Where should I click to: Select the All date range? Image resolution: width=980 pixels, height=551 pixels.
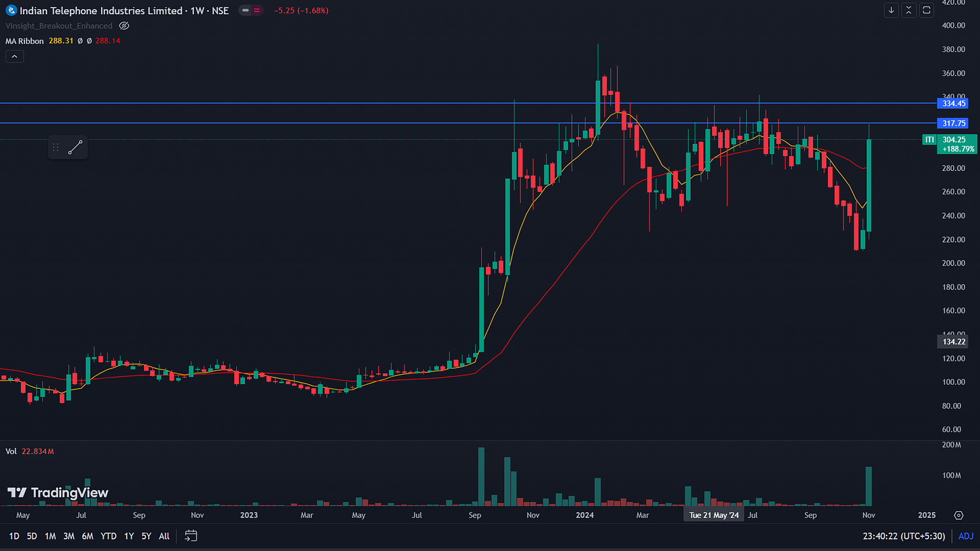pos(164,536)
